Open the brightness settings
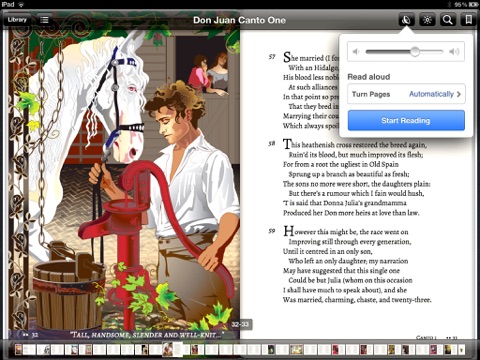 coord(427,20)
